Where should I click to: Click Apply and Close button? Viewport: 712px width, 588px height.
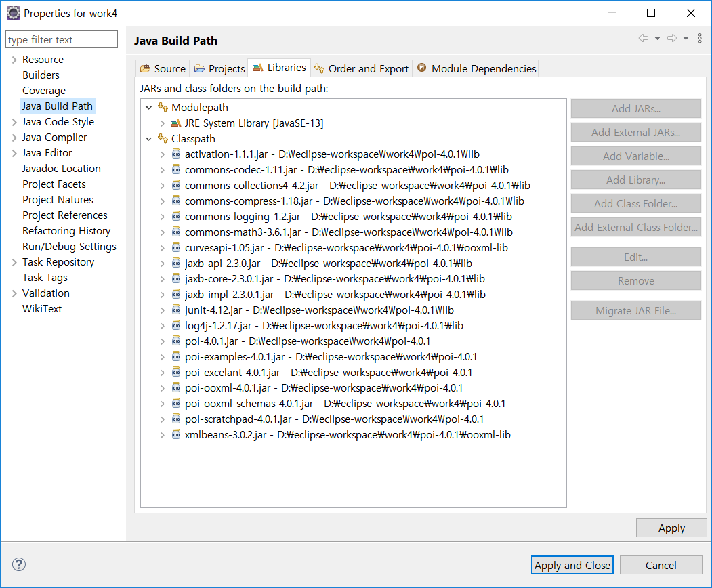click(x=572, y=565)
